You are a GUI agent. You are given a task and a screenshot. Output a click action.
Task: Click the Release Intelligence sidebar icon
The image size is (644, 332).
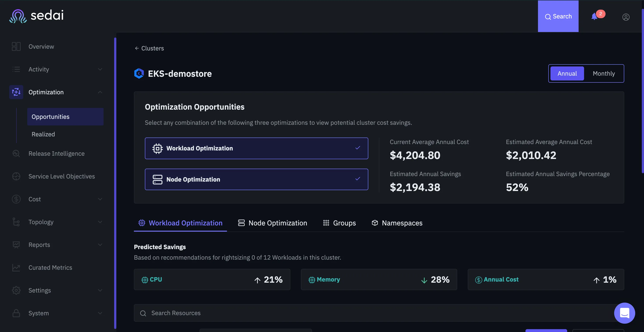pos(16,153)
